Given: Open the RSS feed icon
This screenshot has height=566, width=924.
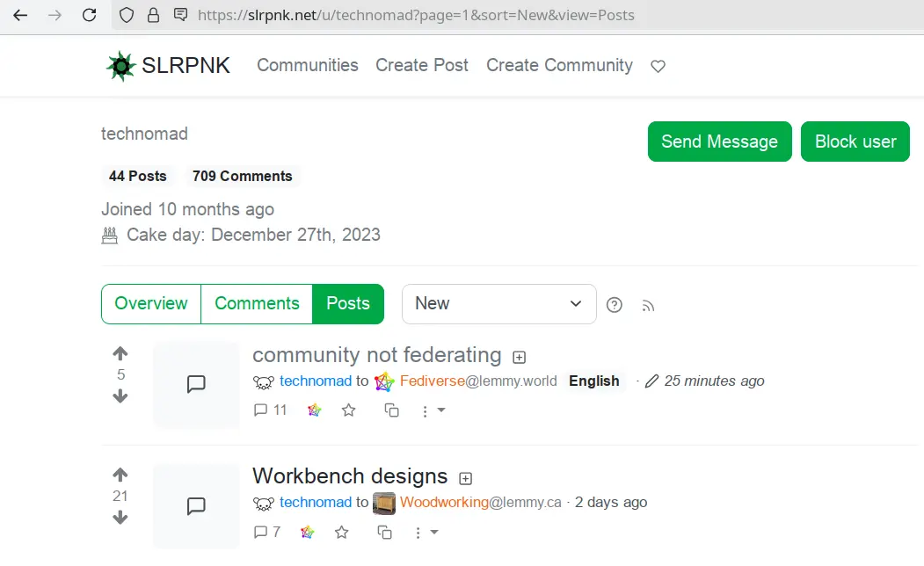Looking at the screenshot, I should [648, 305].
